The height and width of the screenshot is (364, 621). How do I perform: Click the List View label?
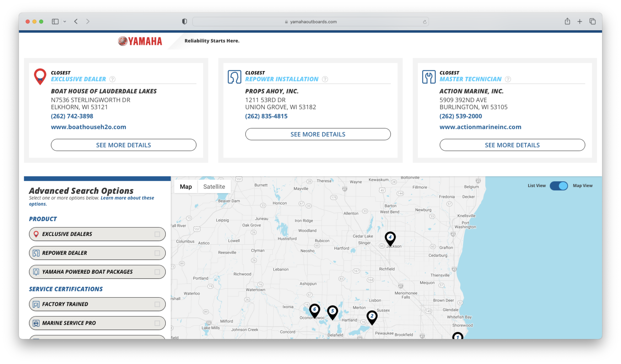coord(536,186)
